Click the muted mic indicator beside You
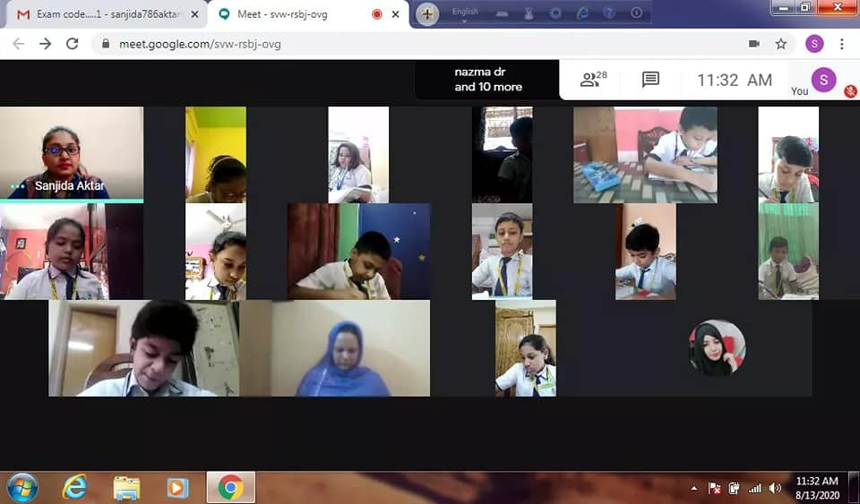The height and width of the screenshot is (504, 860). [850, 91]
